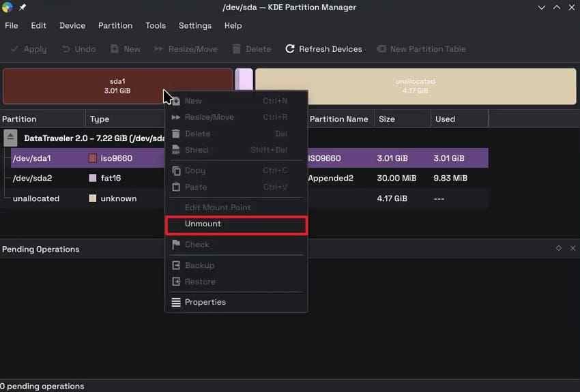This screenshot has height=392, width=580.
Task: Select New in the context menu
Action: 236,101
